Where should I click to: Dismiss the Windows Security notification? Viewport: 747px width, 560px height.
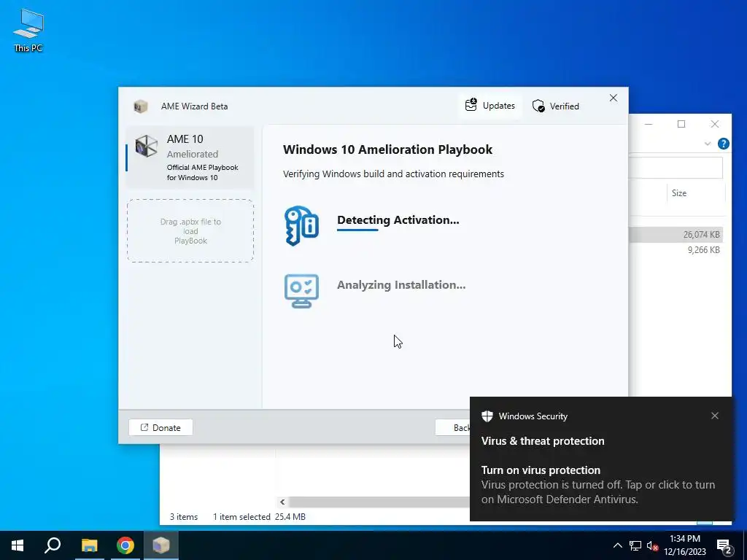[x=715, y=416]
